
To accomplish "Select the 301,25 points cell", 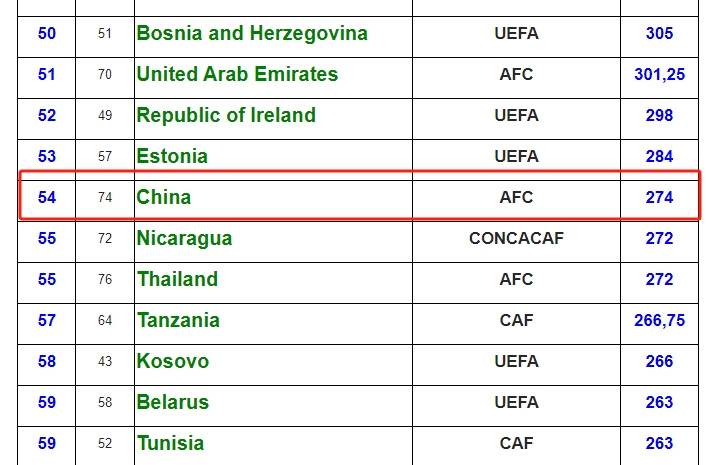I will click(x=659, y=75).
